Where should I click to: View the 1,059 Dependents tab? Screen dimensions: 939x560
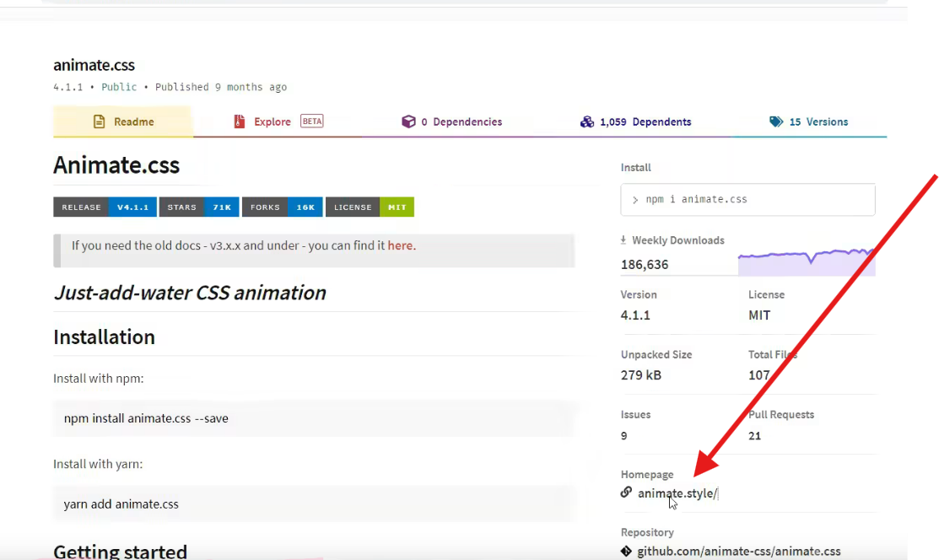coord(635,121)
